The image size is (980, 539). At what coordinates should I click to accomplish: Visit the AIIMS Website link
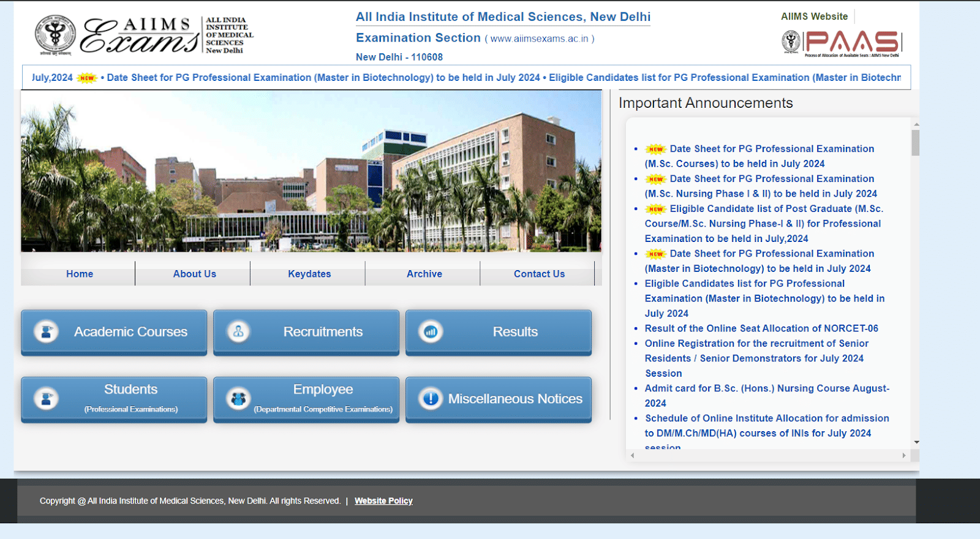(x=814, y=17)
